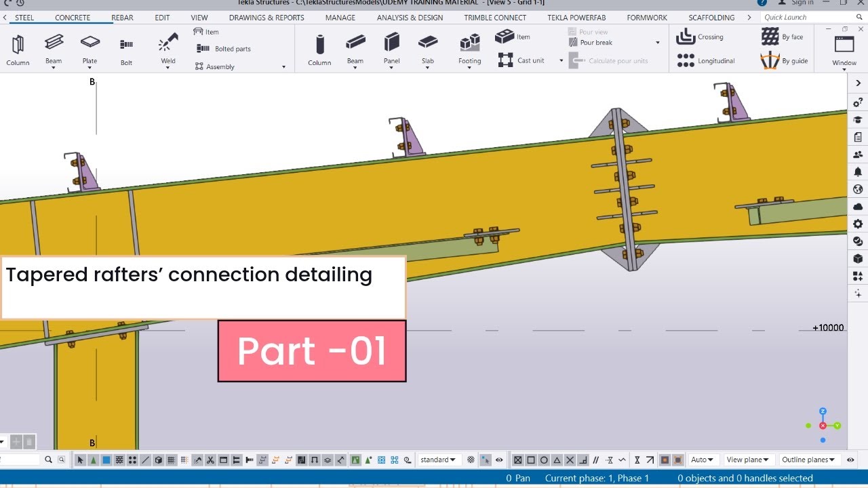
Task: Toggle snap to end points square switch
Action: pyautogui.click(x=531, y=460)
